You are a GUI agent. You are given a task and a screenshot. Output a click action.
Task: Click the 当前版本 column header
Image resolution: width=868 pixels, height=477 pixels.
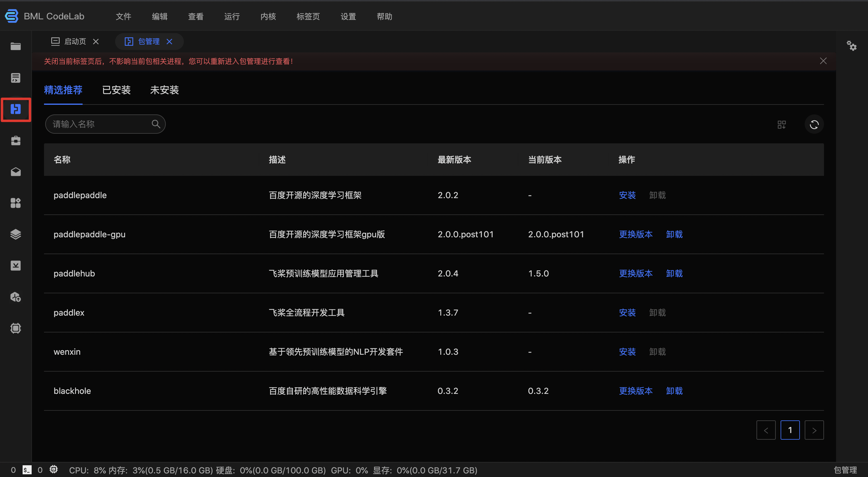(545, 160)
